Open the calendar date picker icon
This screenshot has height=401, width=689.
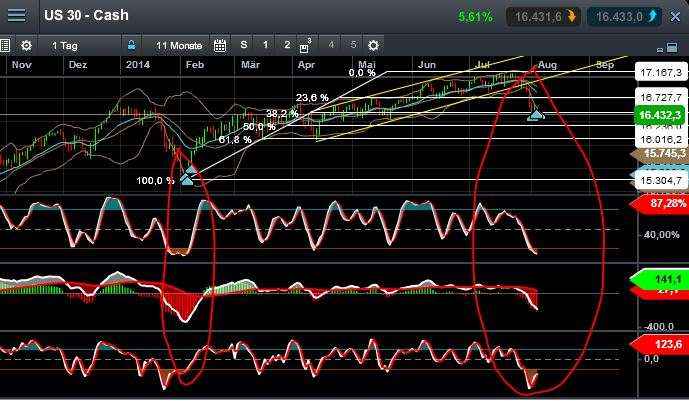click(220, 45)
